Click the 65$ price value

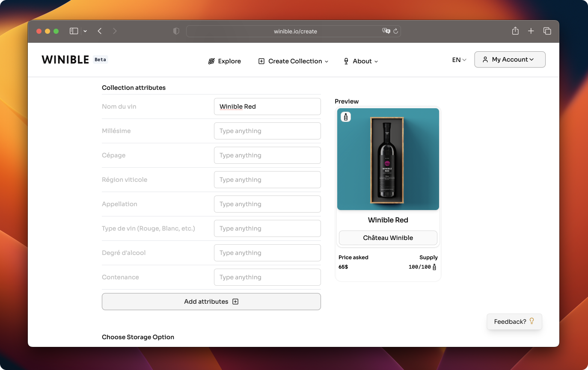(343, 267)
